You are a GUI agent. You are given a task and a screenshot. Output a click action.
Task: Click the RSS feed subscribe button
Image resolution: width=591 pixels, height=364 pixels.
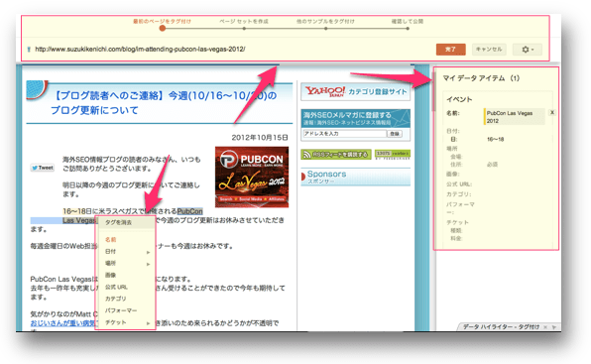pos(336,154)
